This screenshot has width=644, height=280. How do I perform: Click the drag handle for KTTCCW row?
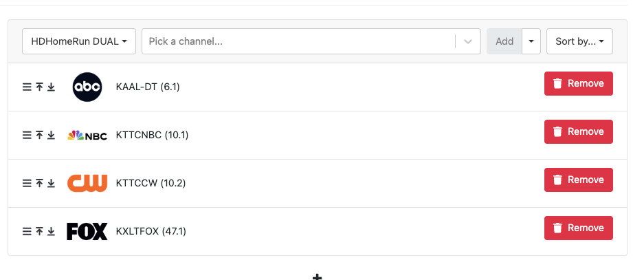27,184
